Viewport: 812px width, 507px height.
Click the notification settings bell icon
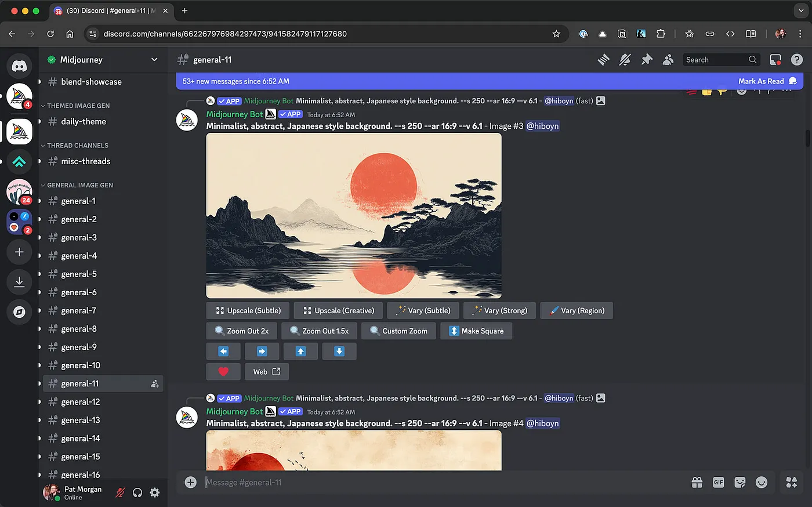[625, 60]
